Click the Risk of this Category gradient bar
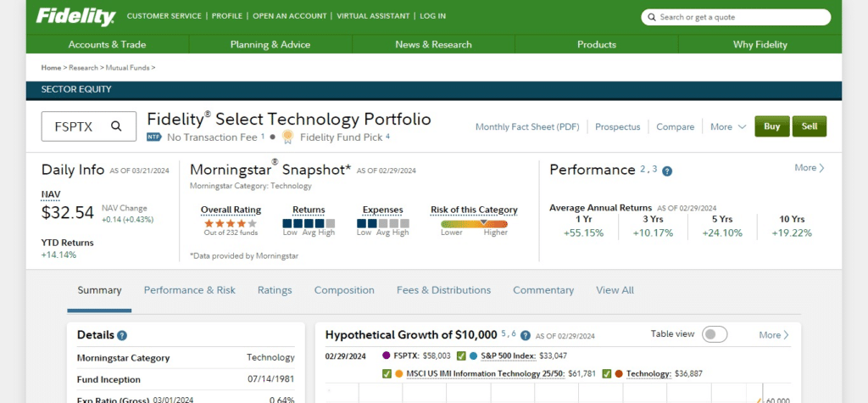Viewport: 868px width, 403px height. tap(474, 223)
